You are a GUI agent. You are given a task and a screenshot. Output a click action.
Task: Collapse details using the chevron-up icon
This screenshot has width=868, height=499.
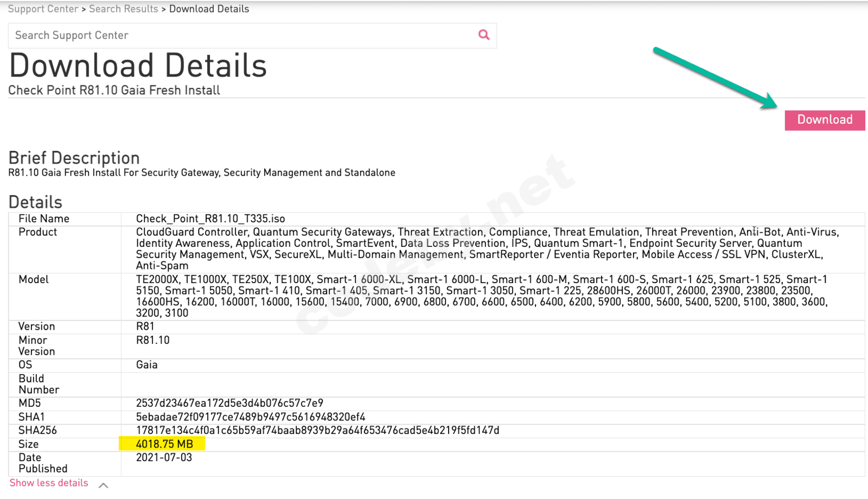pyautogui.click(x=103, y=485)
